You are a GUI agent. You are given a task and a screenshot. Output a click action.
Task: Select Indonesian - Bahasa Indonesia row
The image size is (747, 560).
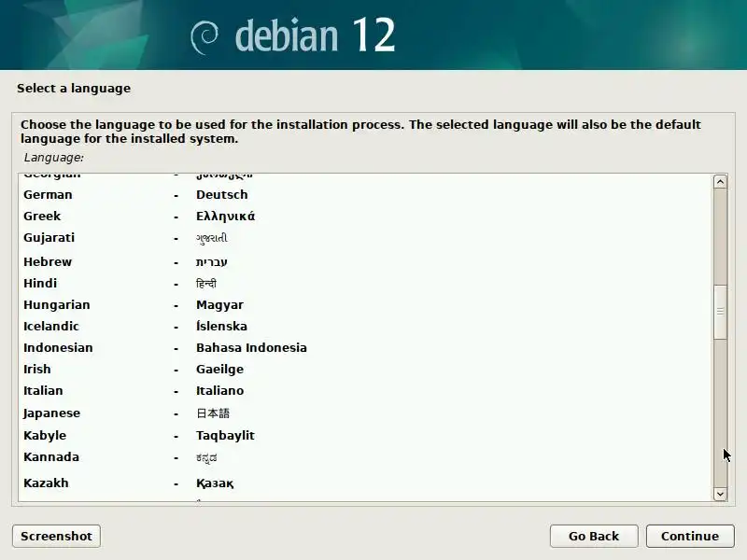[366, 347]
